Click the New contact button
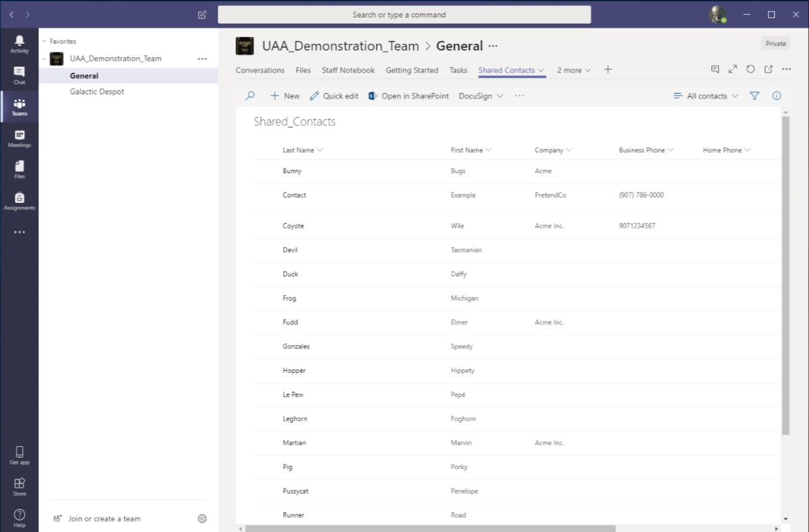The height and width of the screenshot is (532, 809). tap(285, 96)
